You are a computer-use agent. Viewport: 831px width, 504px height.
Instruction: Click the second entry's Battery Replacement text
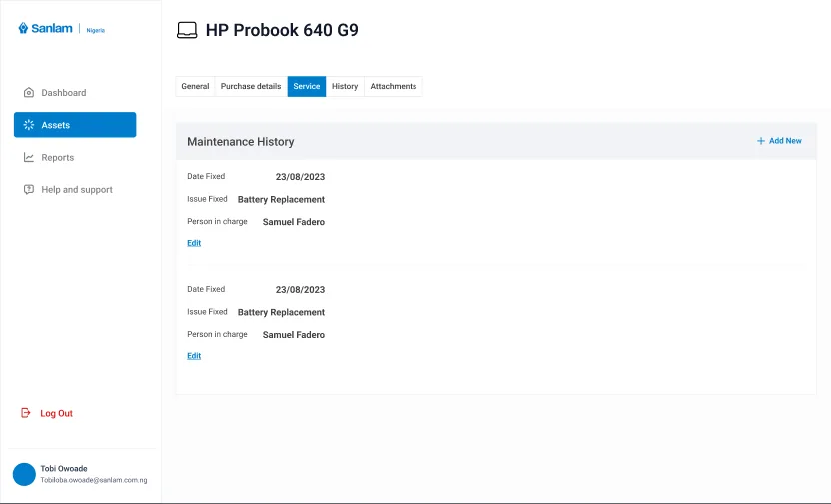(x=281, y=313)
